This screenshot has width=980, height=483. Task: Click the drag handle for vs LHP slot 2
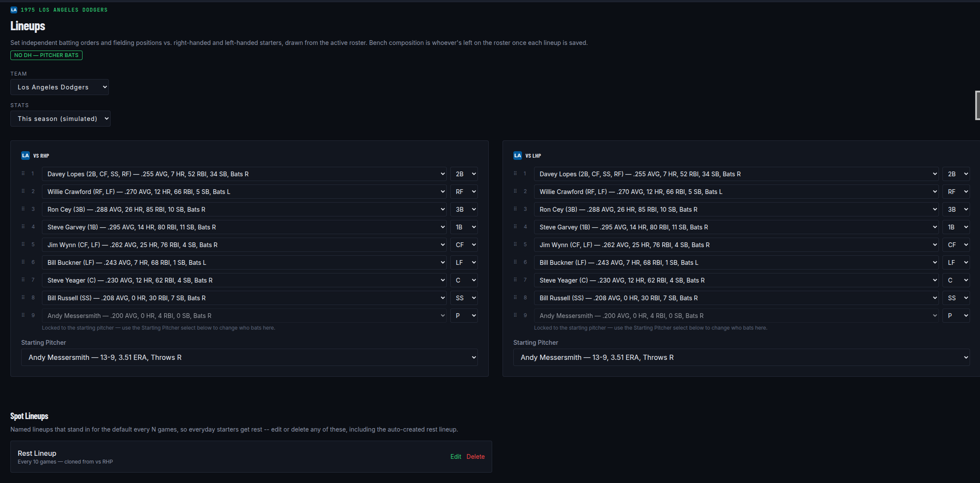click(x=515, y=191)
